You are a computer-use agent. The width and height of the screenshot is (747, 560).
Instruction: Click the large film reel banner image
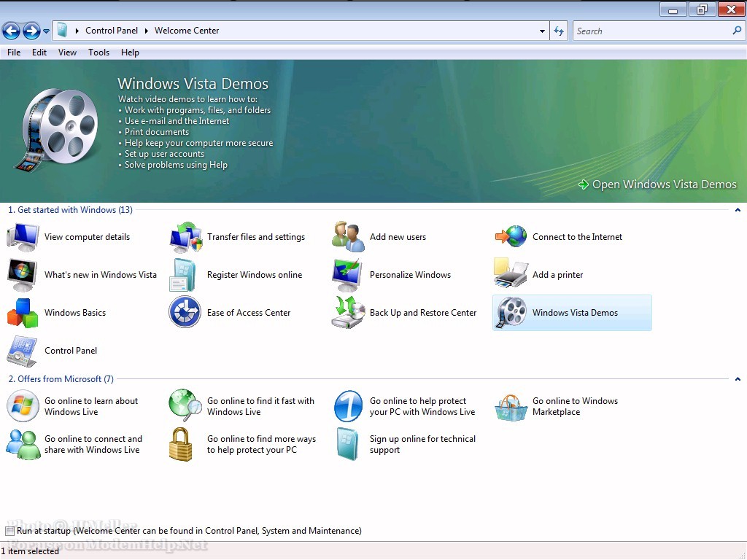click(57, 130)
